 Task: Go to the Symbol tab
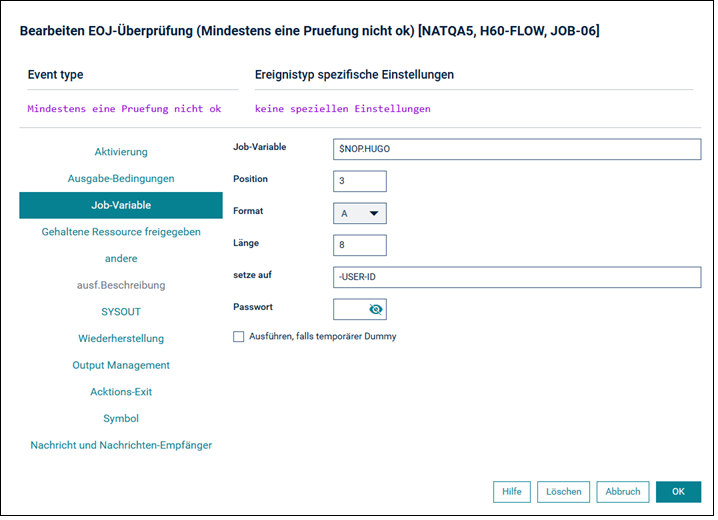[x=121, y=419]
